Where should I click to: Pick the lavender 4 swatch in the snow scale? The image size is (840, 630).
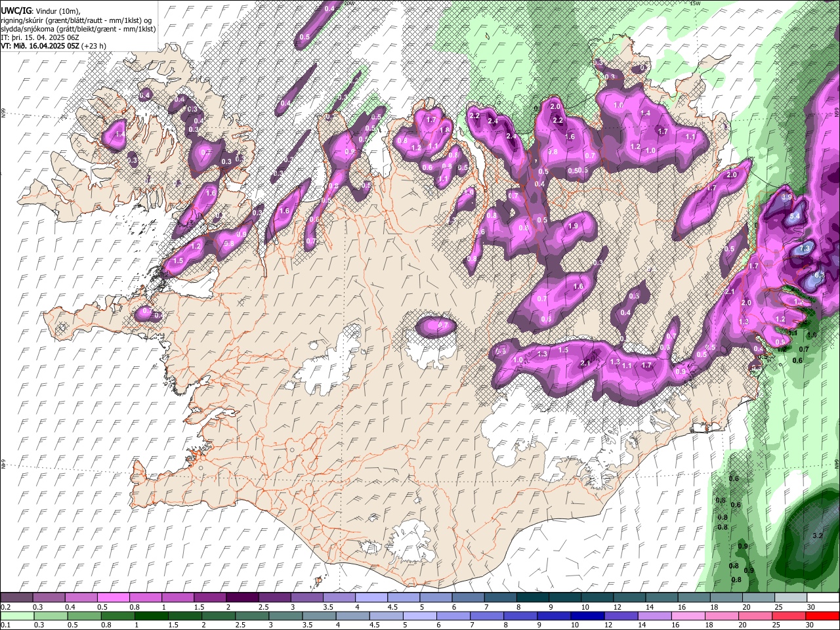click(371, 598)
